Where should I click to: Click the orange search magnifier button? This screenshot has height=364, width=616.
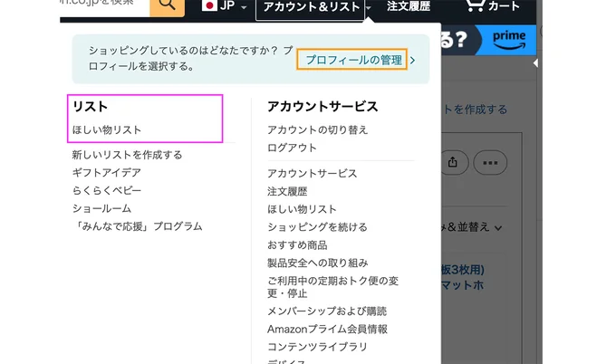pyautogui.click(x=168, y=6)
